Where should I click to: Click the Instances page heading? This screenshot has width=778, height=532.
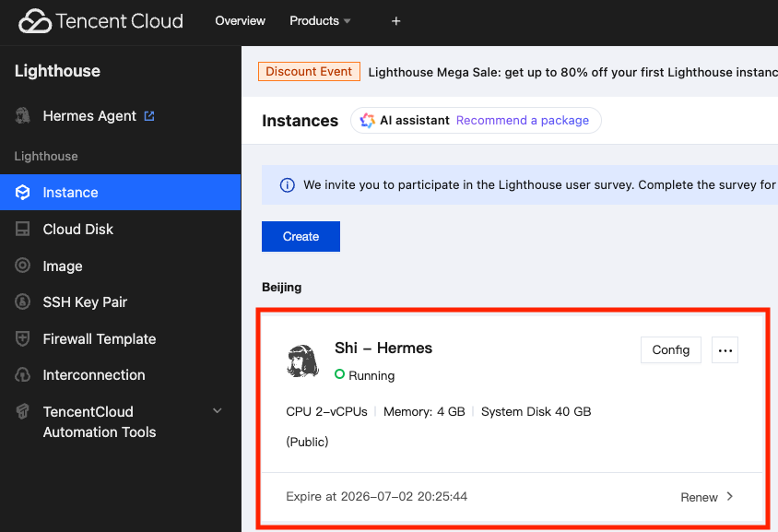(301, 121)
